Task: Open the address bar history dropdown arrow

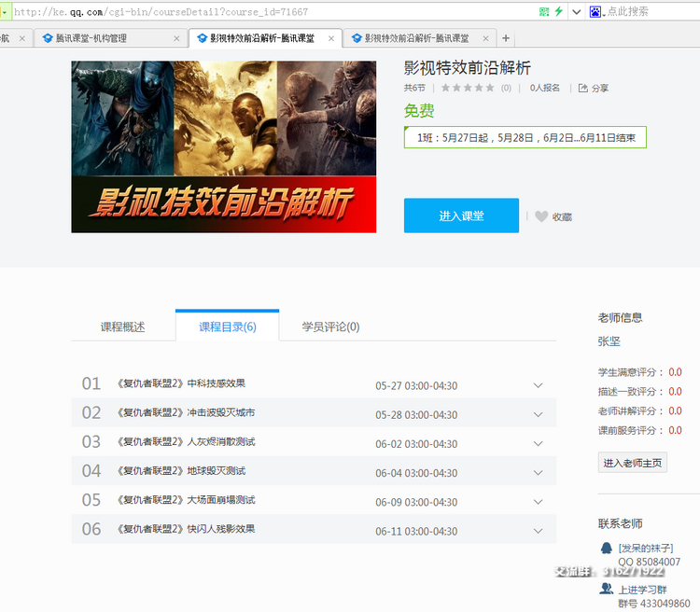Action: tap(577, 12)
